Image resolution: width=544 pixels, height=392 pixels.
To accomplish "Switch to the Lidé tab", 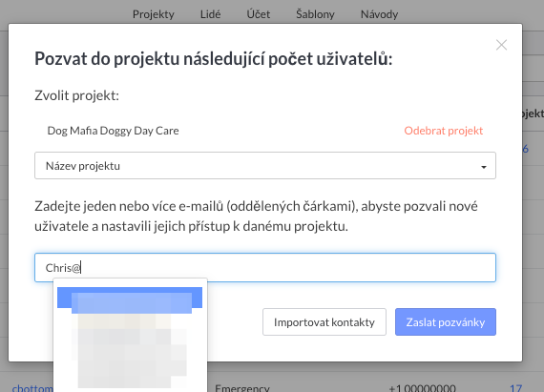I will pyautogui.click(x=210, y=14).
